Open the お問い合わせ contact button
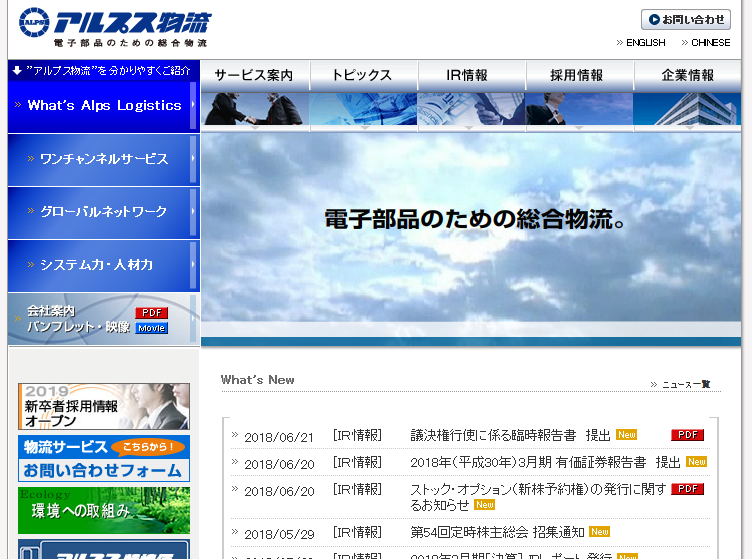Screen dimensions: 752x559 coord(686,20)
